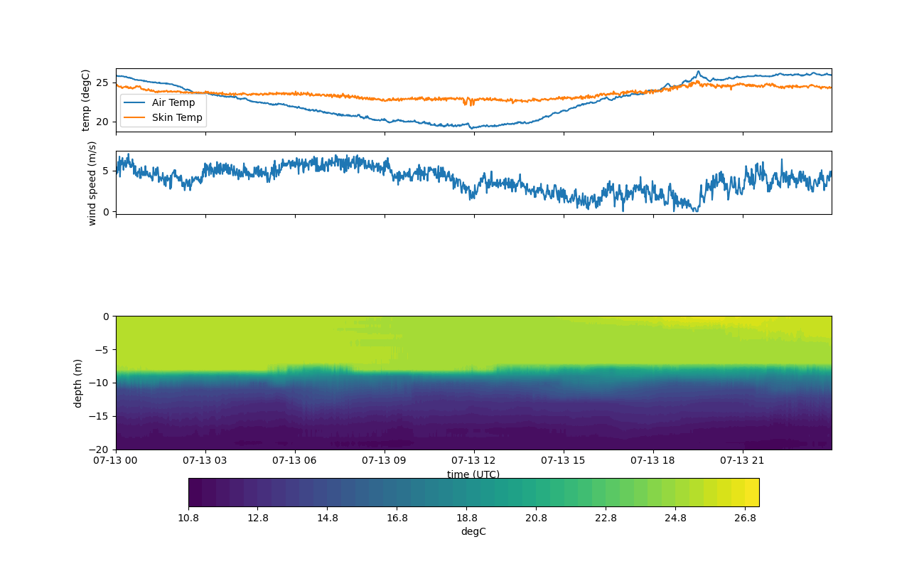The image size is (924, 569).
Task: Click the orange line sample in legend
Action: click(135, 117)
